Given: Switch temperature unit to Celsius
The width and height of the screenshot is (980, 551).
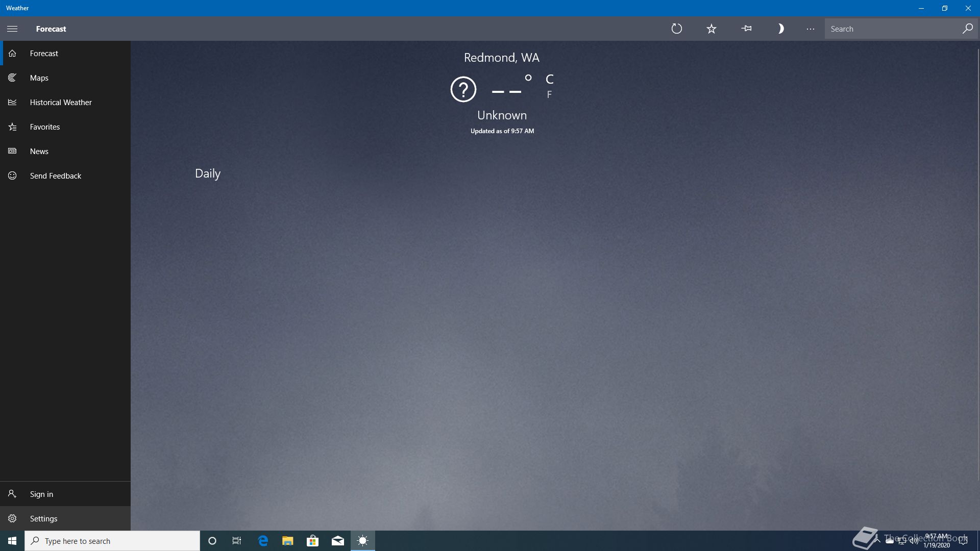Looking at the screenshot, I should click(x=550, y=79).
